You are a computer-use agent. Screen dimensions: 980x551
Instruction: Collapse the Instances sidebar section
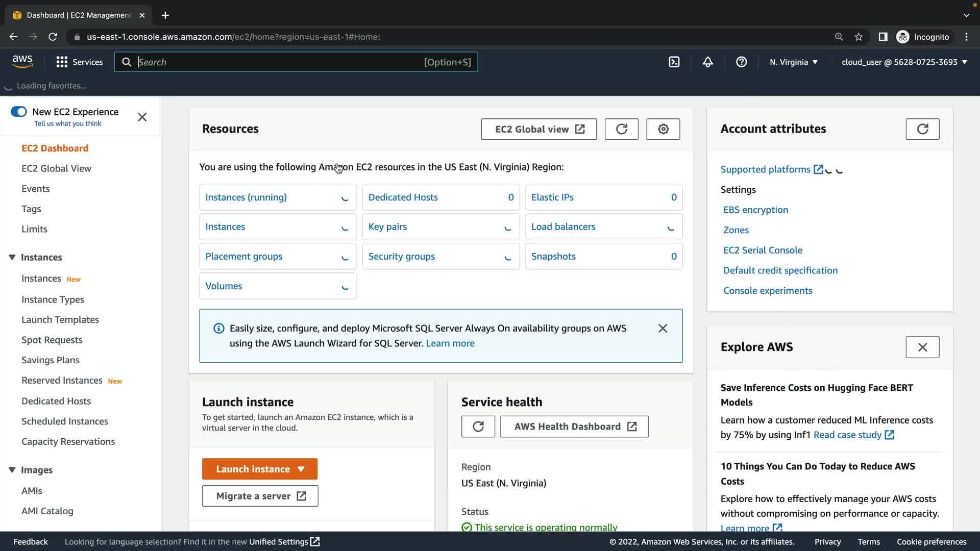pyautogui.click(x=12, y=257)
